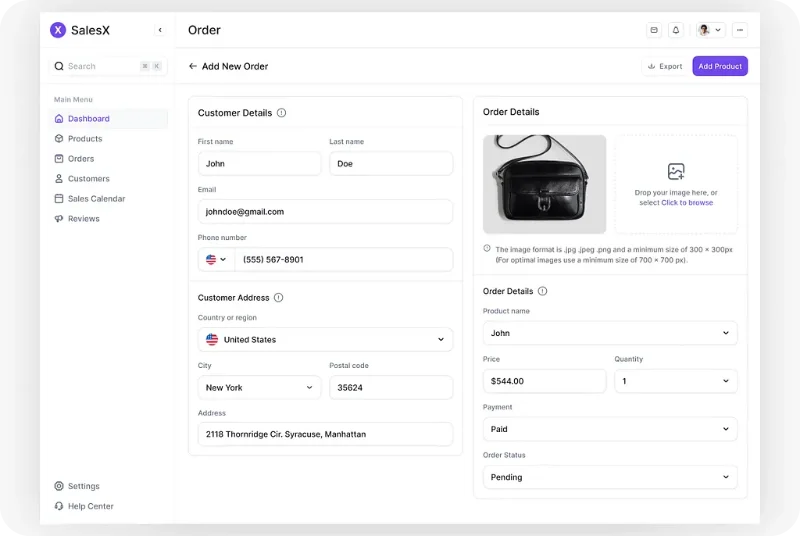The height and width of the screenshot is (536, 800).
Task: Click the Export button
Action: tap(665, 66)
